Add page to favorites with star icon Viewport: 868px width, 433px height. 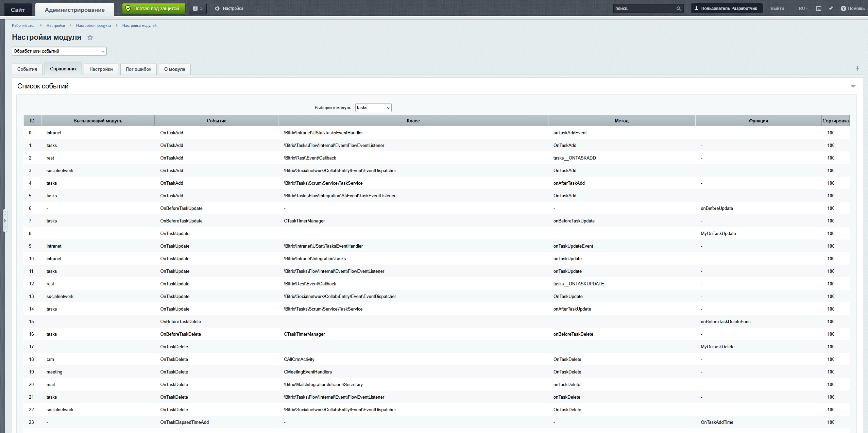(90, 37)
